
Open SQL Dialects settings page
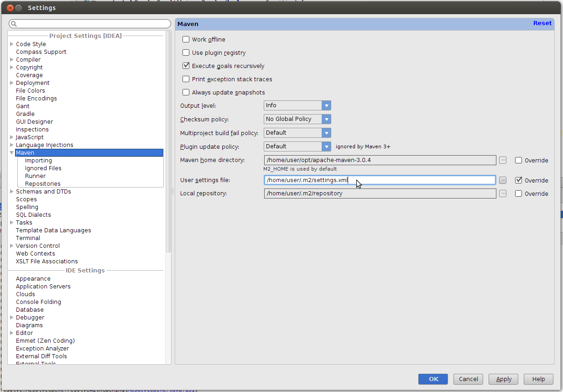(33, 215)
